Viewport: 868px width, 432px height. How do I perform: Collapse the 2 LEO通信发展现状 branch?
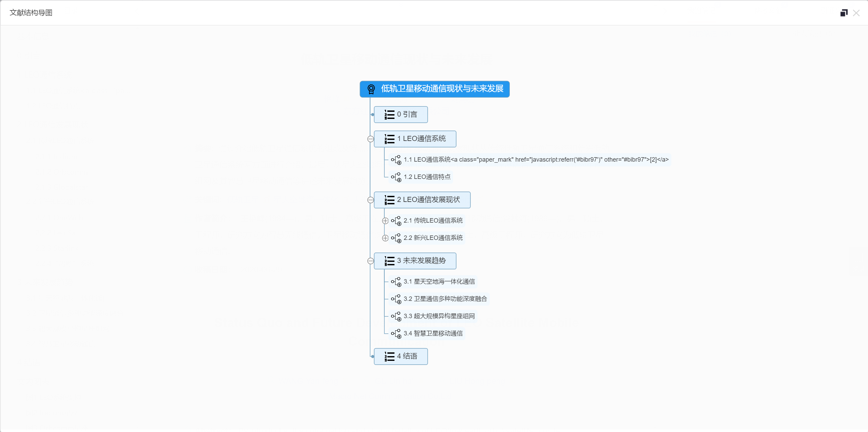(370, 200)
